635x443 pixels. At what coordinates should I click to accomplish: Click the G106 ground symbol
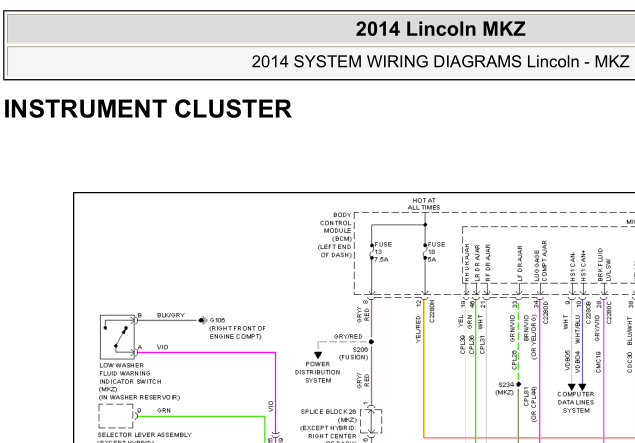[x=202, y=320]
